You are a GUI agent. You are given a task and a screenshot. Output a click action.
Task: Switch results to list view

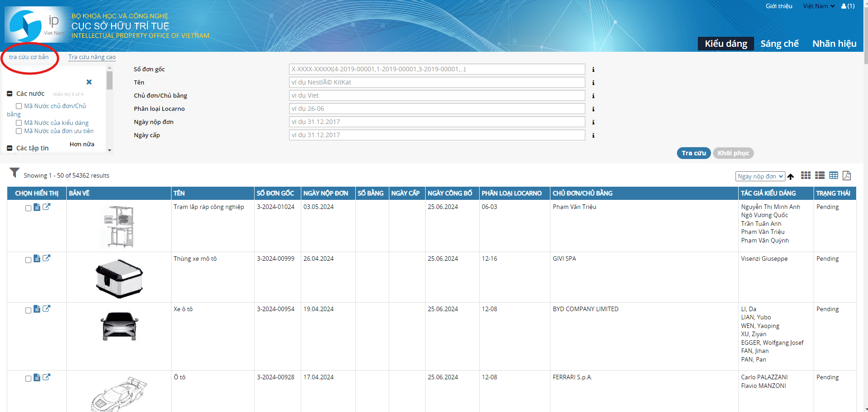coord(819,176)
